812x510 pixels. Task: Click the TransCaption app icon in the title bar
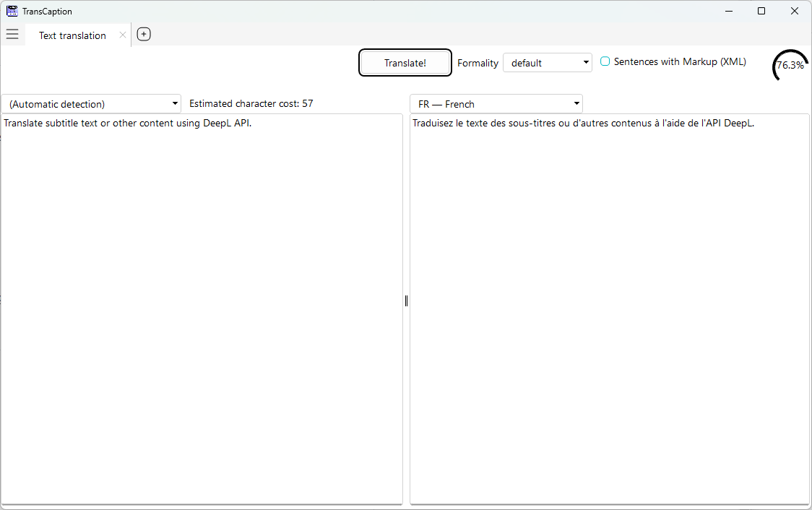pos(12,11)
